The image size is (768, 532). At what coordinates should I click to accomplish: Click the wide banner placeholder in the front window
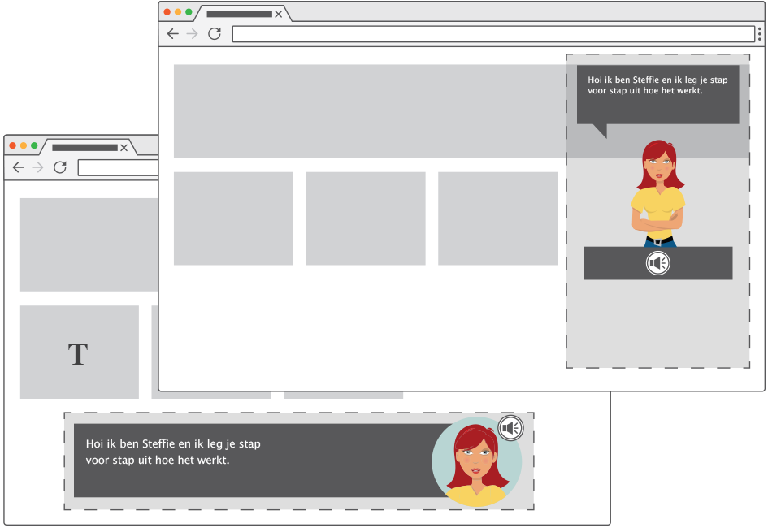pos(370,111)
